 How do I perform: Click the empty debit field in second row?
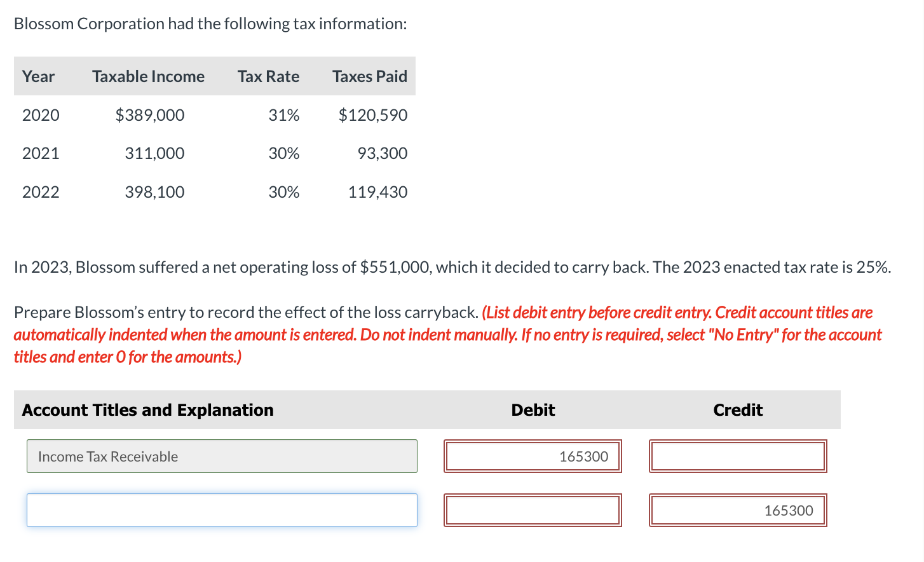533,510
